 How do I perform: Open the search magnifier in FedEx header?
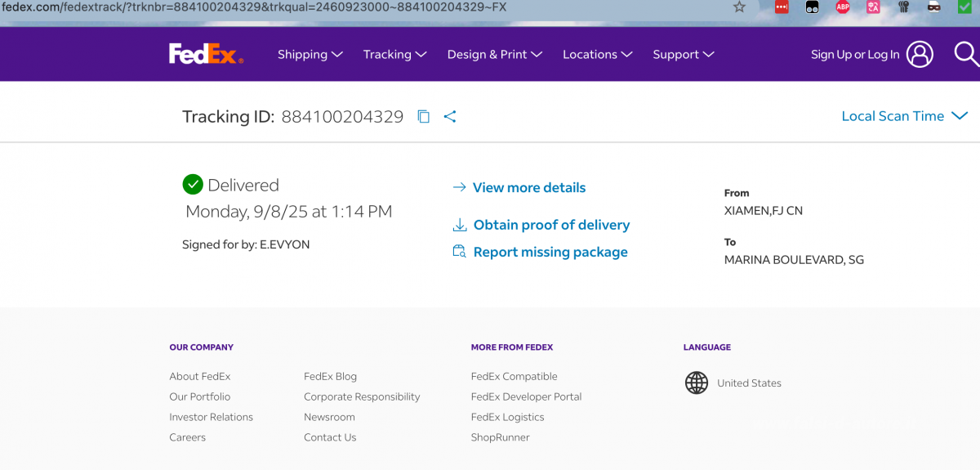tap(966, 54)
